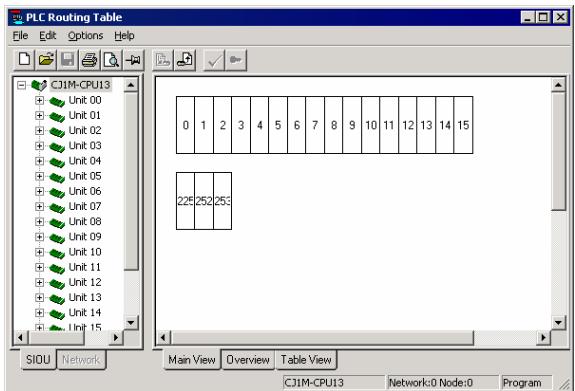The image size is (575, 391).
Task: Select the Main View tab
Action: click(192, 360)
